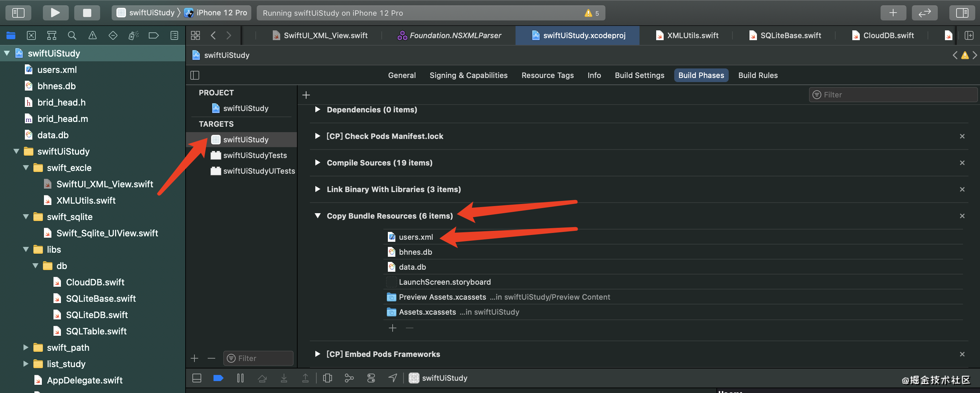The width and height of the screenshot is (980, 393).
Task: Expand Link Binary With Libraries phase
Action: (x=318, y=189)
